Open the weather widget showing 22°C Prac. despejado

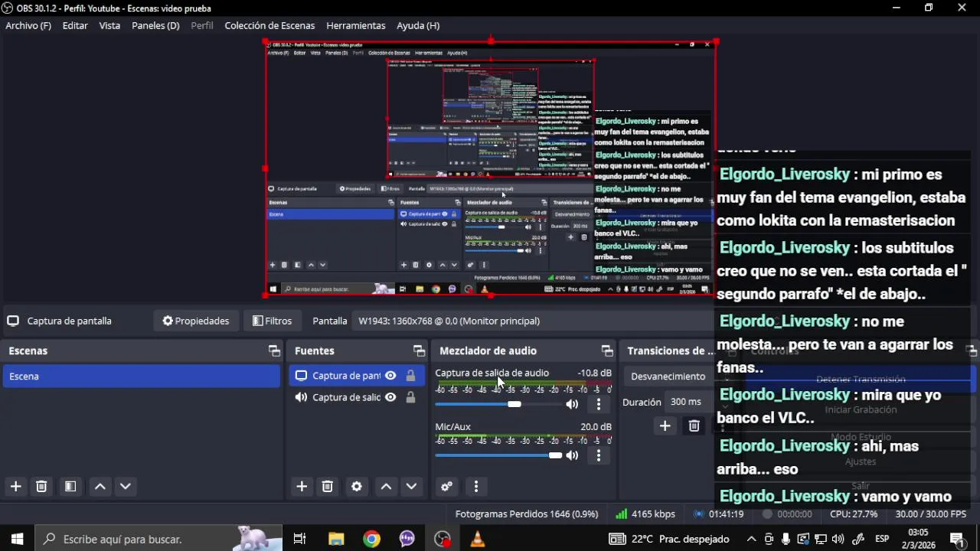click(x=669, y=539)
